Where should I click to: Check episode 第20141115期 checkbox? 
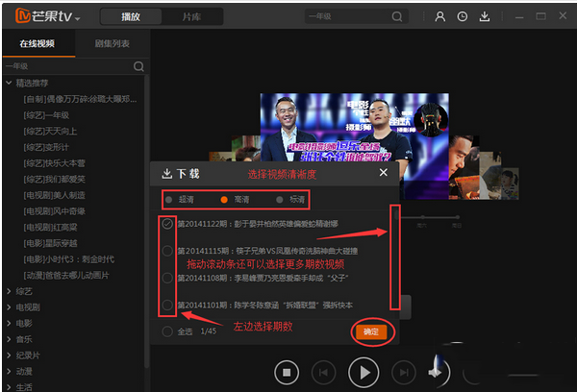(167, 251)
